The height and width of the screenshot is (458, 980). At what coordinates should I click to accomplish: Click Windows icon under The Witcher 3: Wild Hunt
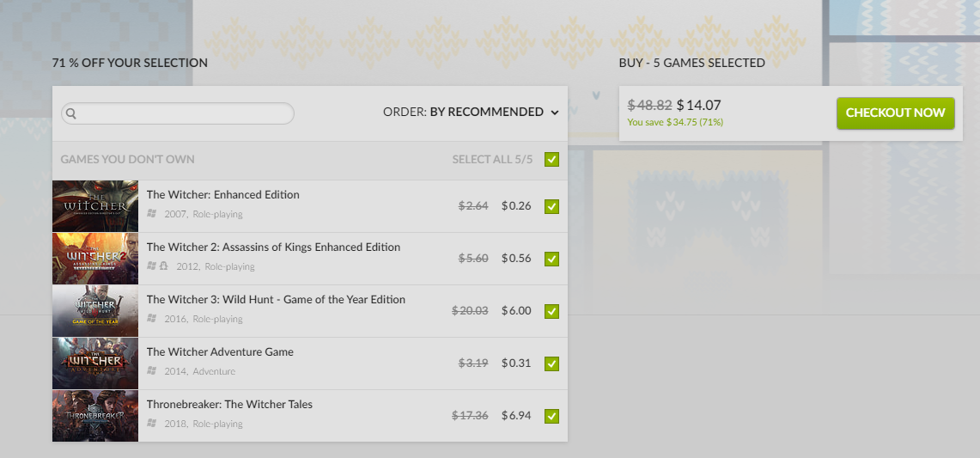tap(152, 319)
